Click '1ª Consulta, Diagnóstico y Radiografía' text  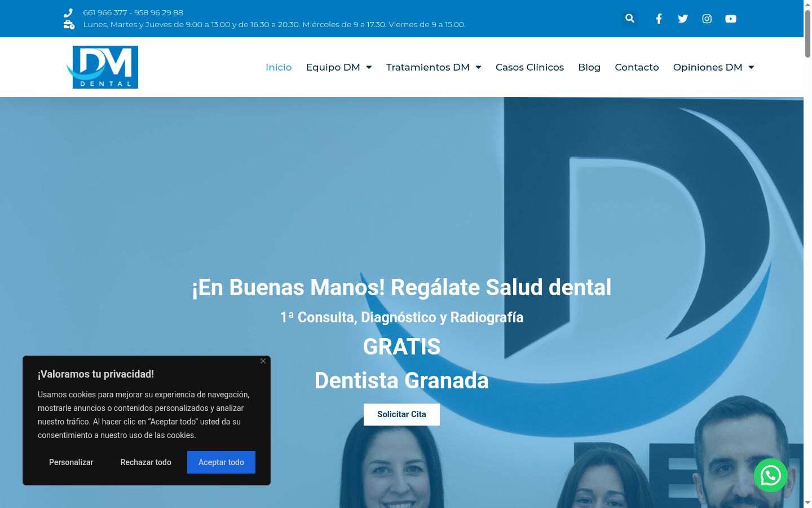point(401,317)
